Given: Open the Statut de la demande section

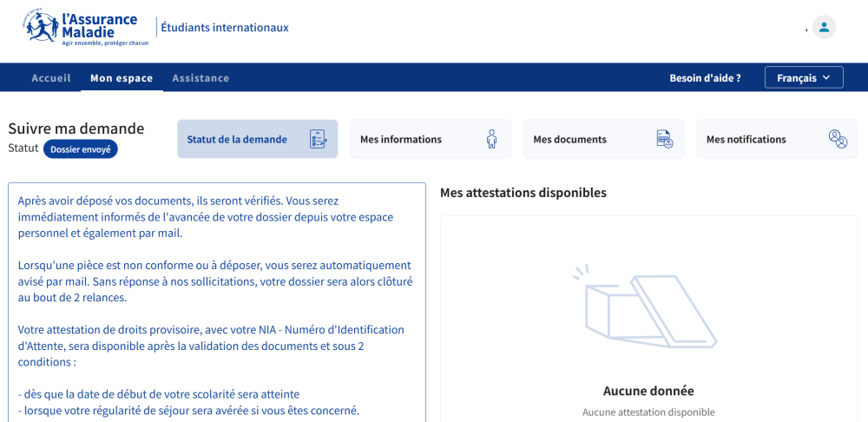Looking at the screenshot, I should click(x=237, y=139).
